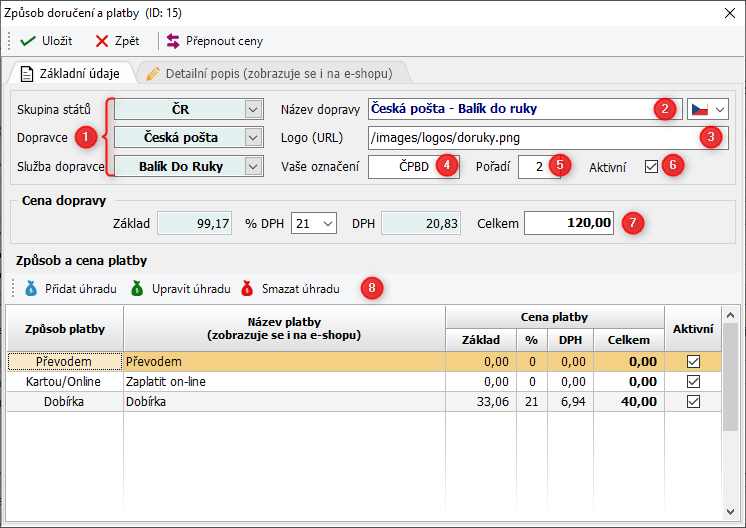Click the blue money bag Přidat úhradu icon
Viewport: 746px width, 528px height.
pyautogui.click(x=31, y=288)
